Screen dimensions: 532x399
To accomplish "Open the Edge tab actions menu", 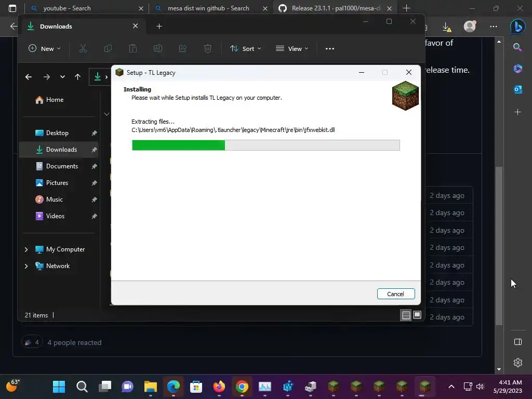I will click(12, 8).
